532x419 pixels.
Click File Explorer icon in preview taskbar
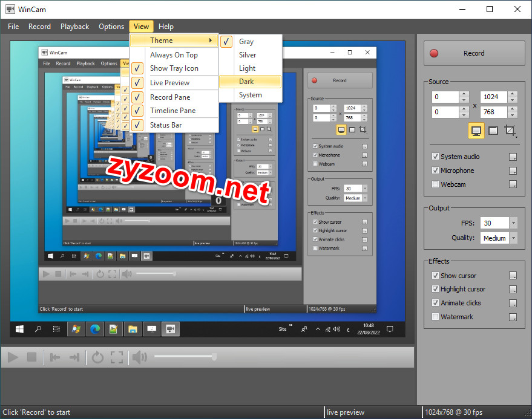[133, 329]
